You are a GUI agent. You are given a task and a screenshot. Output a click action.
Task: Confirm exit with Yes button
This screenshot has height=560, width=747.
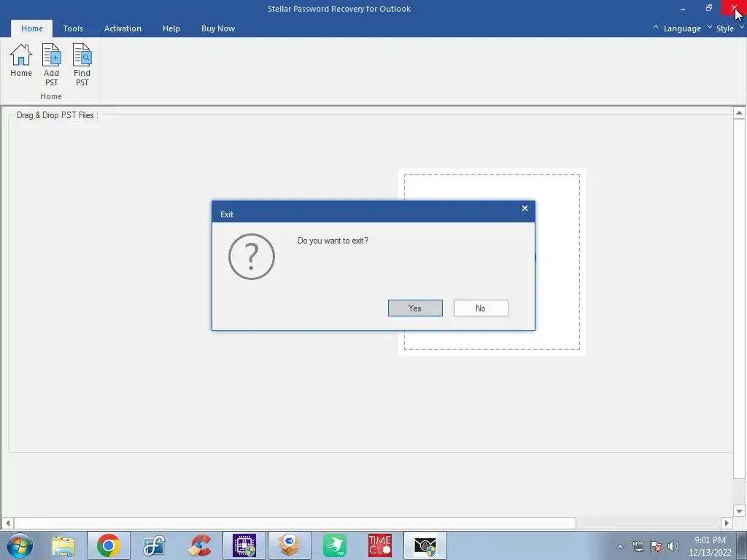[x=415, y=308]
